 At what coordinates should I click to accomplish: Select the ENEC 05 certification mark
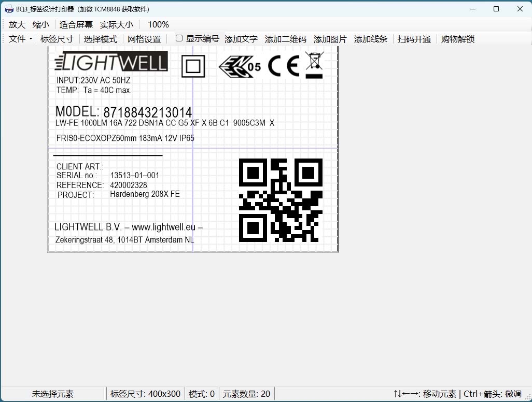coord(240,66)
